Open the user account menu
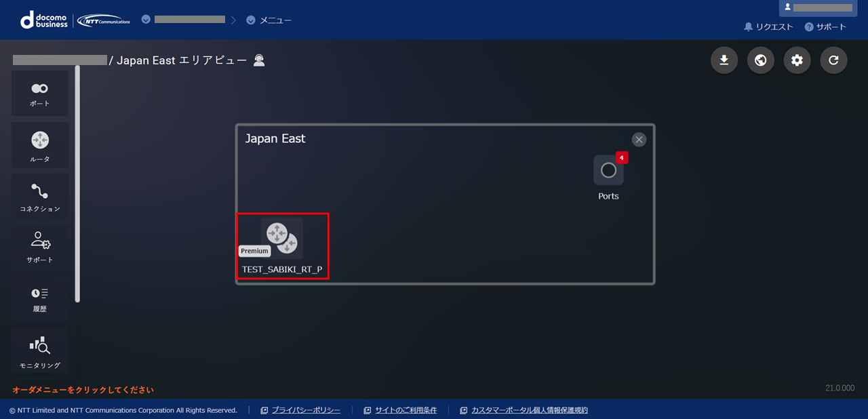 tap(818, 7)
